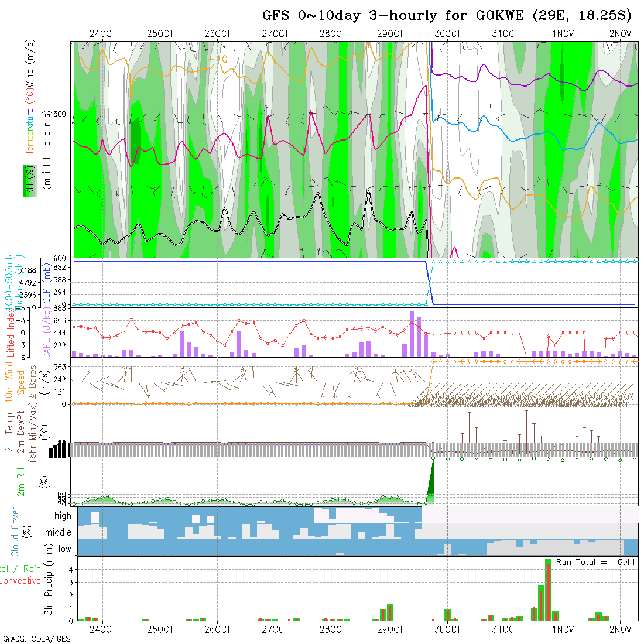This screenshot has height=644, width=644.
Task: Click the 4 tick on precipitation axis
Action: pos(71,570)
